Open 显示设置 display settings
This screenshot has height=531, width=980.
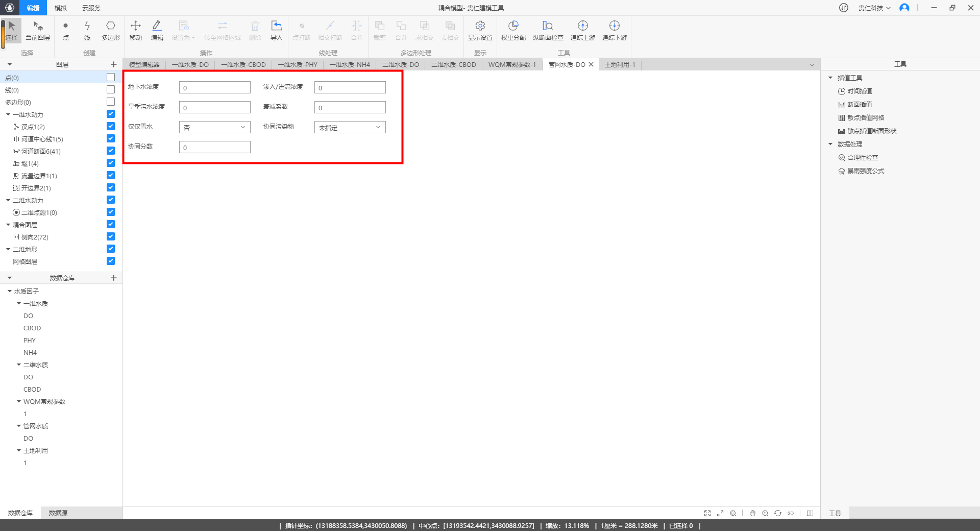pyautogui.click(x=480, y=30)
